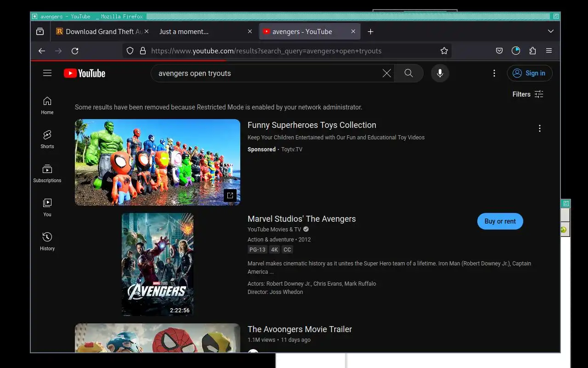
Task: Open the Pocket save icon
Action: (x=499, y=51)
